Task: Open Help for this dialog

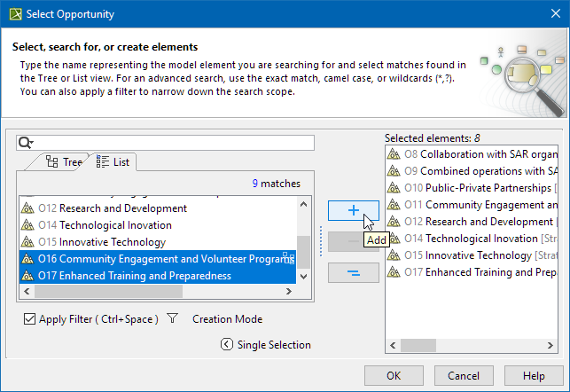Action: click(x=533, y=375)
